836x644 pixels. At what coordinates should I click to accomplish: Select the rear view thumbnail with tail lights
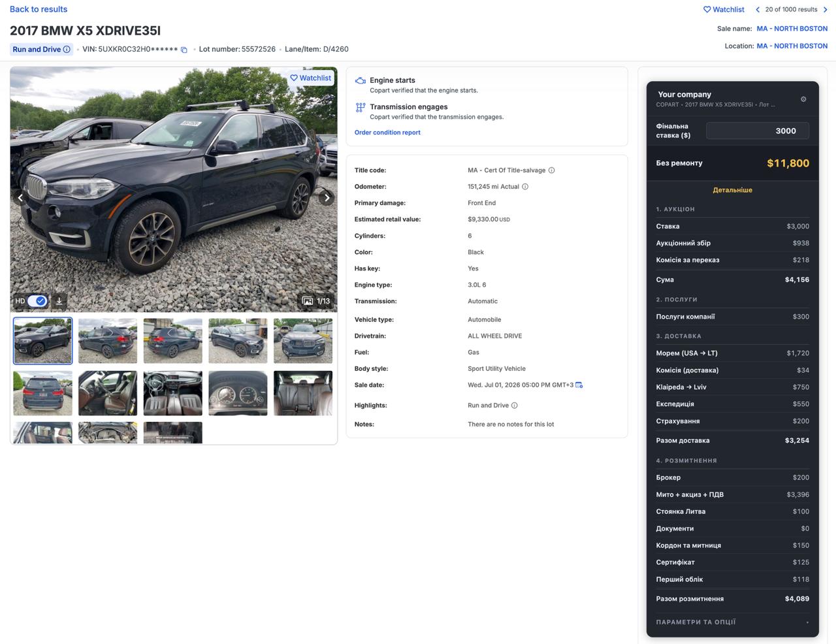tap(43, 393)
